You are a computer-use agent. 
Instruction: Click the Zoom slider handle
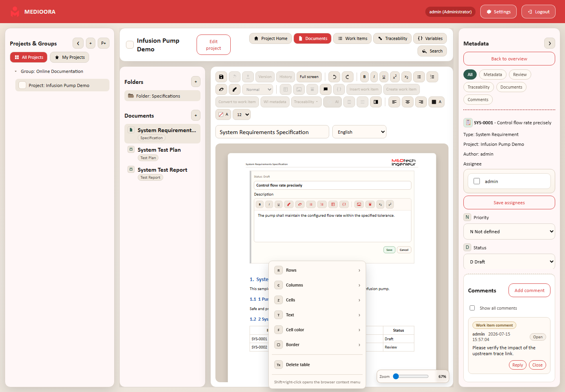pos(396,376)
